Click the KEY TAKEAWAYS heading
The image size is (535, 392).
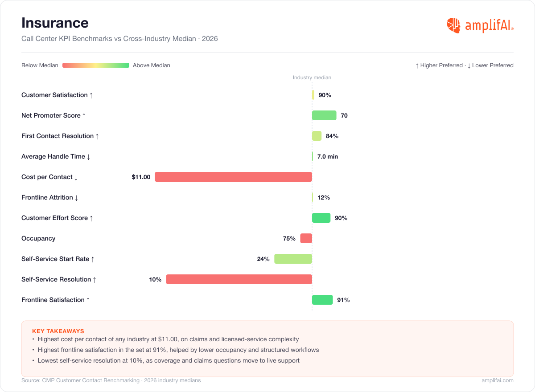pos(58,331)
